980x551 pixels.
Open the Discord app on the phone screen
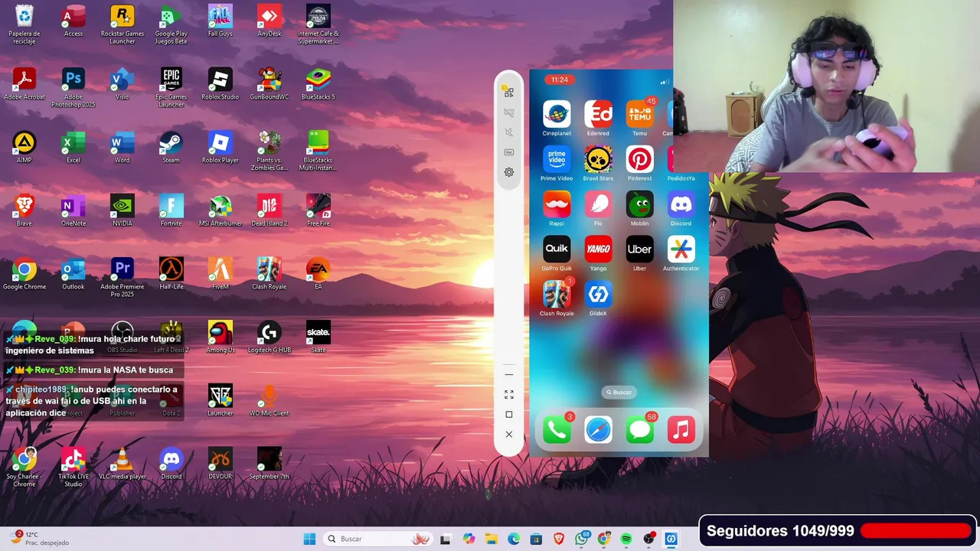tap(681, 204)
